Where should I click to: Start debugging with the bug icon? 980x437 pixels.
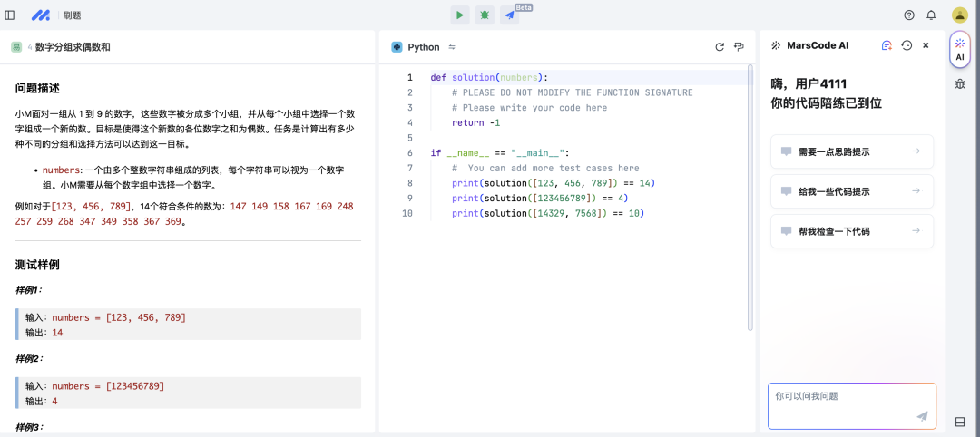[485, 15]
